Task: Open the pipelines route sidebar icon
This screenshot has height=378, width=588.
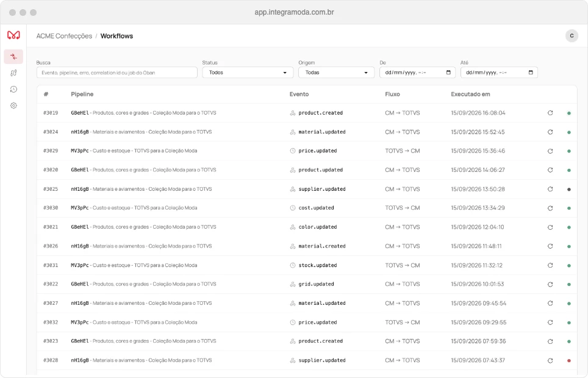Action: pos(13,73)
